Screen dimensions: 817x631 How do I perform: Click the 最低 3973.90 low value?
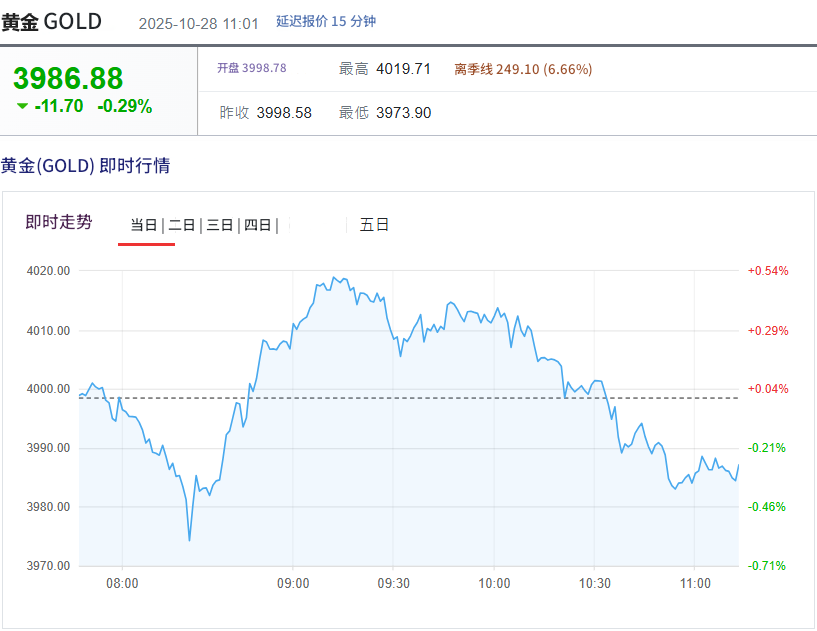pos(385,113)
